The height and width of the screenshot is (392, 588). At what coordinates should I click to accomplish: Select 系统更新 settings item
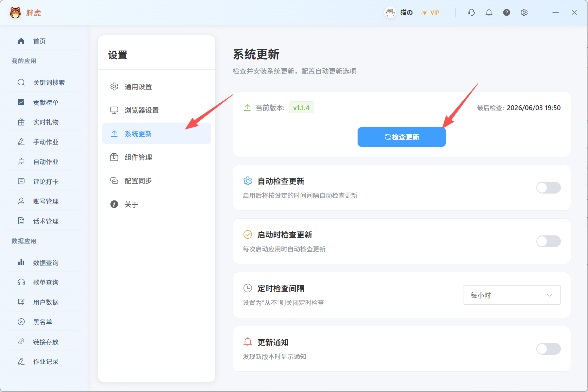point(157,134)
